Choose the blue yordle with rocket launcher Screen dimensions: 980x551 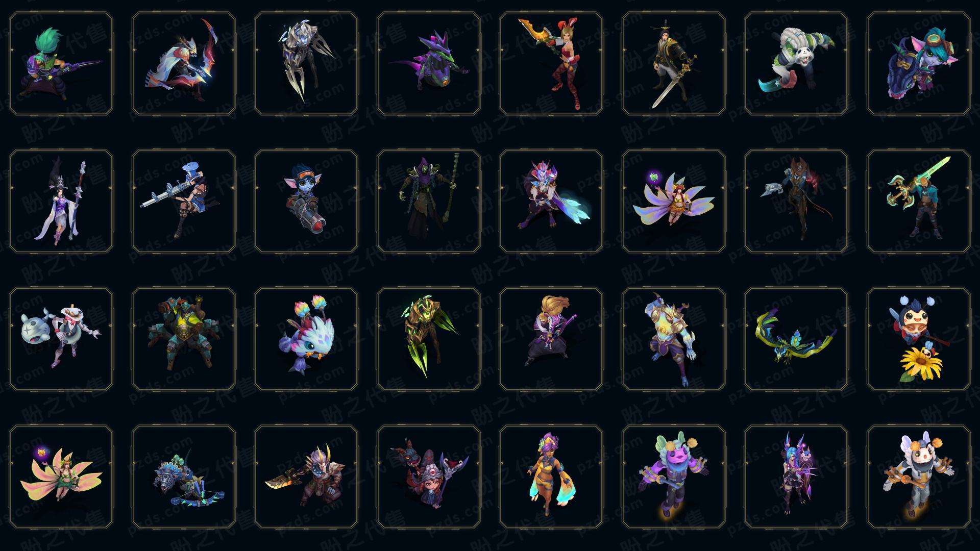click(x=306, y=201)
